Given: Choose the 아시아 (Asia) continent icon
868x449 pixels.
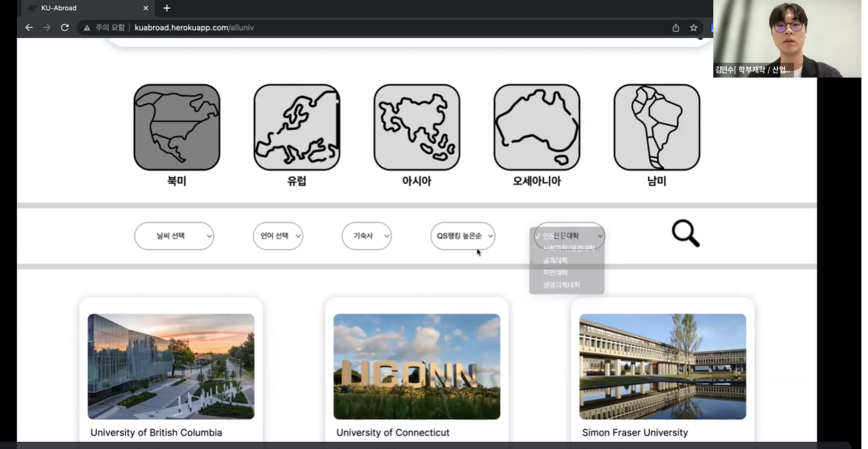Looking at the screenshot, I should [417, 127].
